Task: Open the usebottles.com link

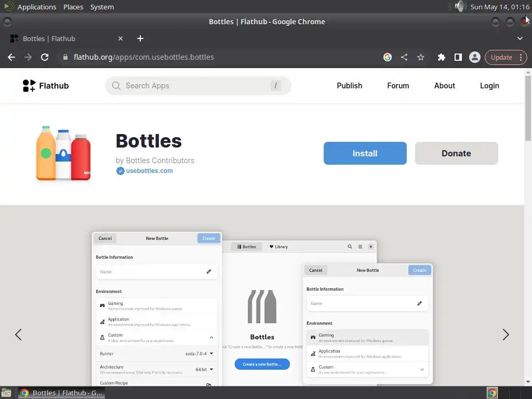Action: point(149,171)
